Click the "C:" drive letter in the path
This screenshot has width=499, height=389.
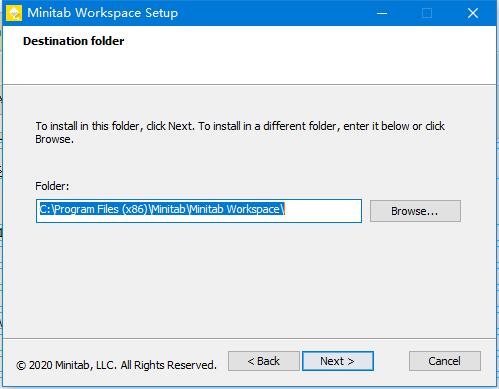pos(45,209)
